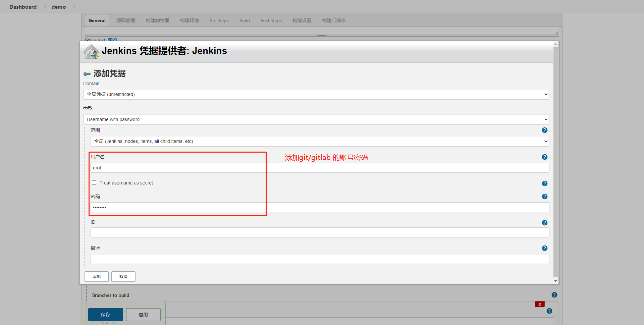The width and height of the screenshot is (644, 325).
Task: Switch to the 构建环境 tab
Action: [x=189, y=20]
